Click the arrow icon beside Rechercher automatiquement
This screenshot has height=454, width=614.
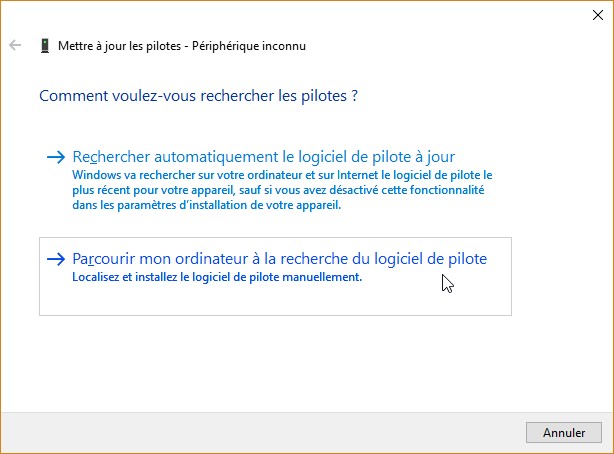tap(56, 157)
